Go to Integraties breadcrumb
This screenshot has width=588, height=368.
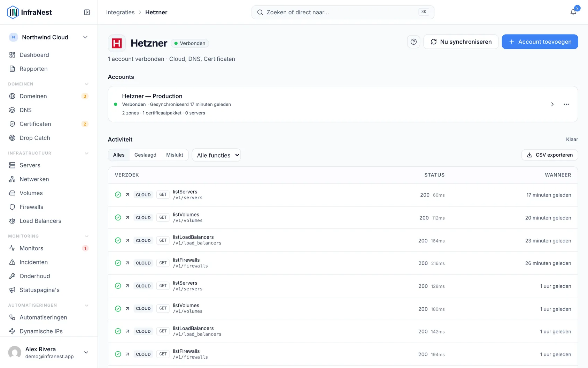point(120,12)
